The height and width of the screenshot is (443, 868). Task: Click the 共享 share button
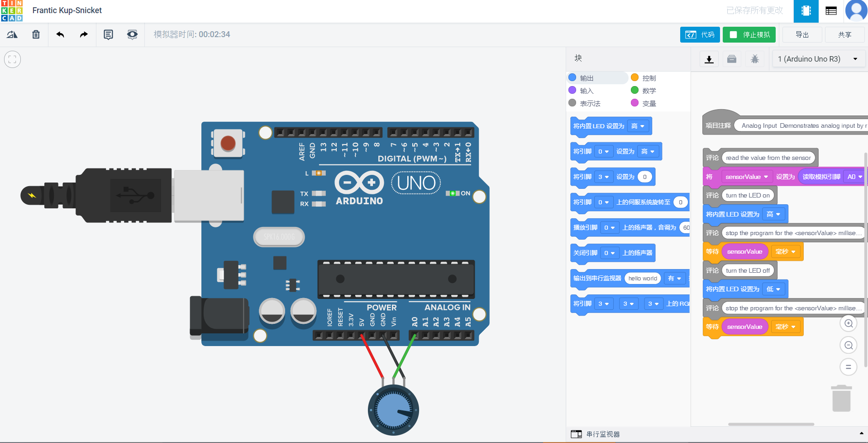pos(844,35)
